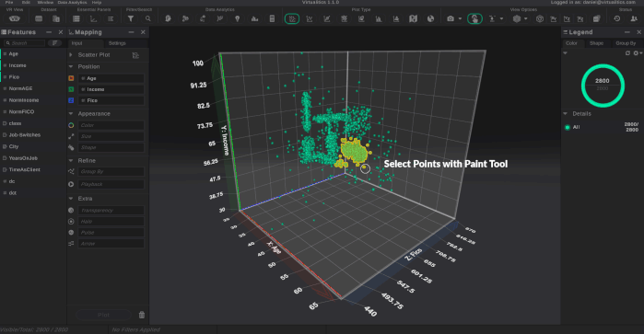
Task: Click the first Dataset toolbar icon
Action: 39,18
